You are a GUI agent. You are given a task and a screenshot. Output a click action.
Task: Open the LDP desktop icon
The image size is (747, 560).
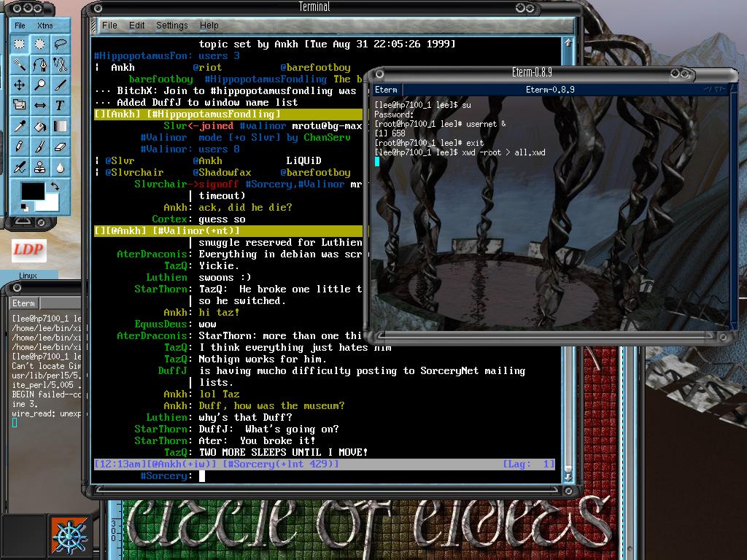coord(28,250)
